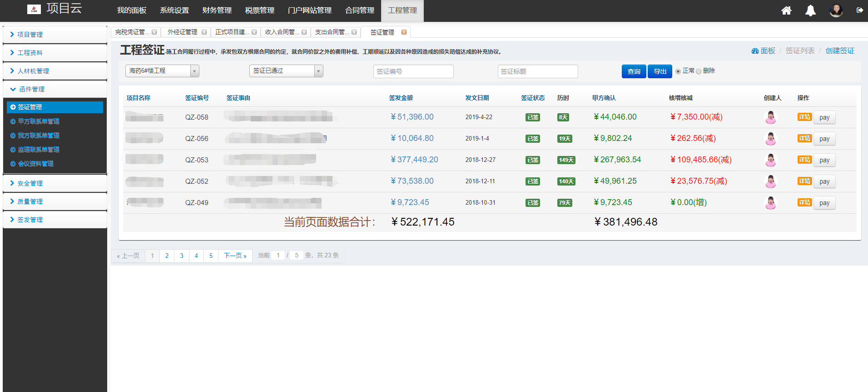Open the 财务管理 menu
Viewport: 868px width, 392px height.
coord(217,10)
